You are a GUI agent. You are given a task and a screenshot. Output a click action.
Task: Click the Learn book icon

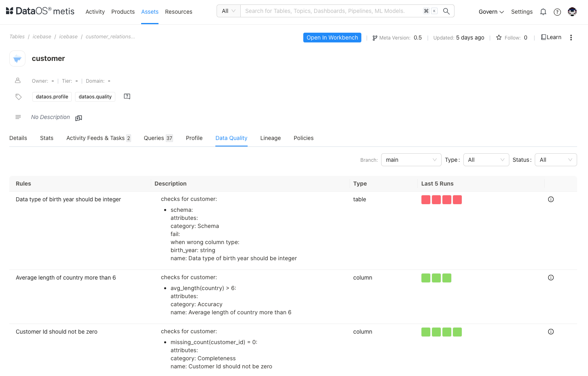(x=544, y=37)
